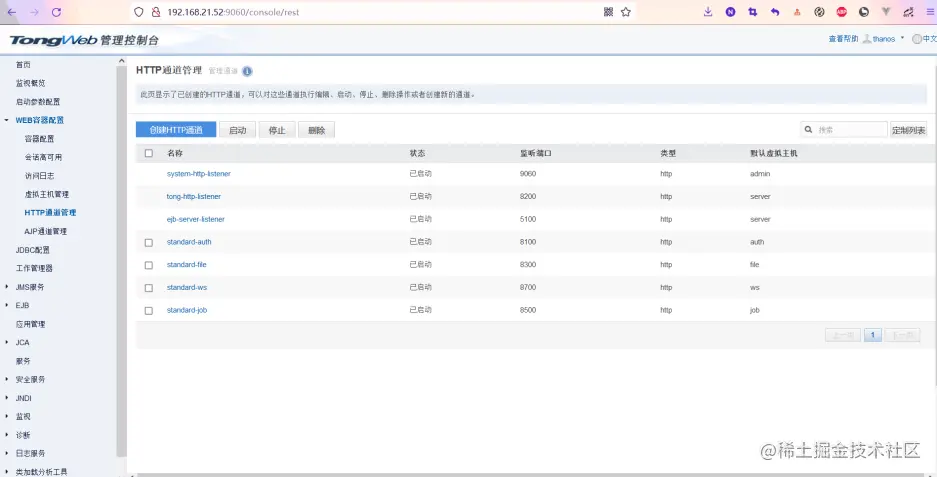Click the table search input field

pyautogui.click(x=844, y=129)
